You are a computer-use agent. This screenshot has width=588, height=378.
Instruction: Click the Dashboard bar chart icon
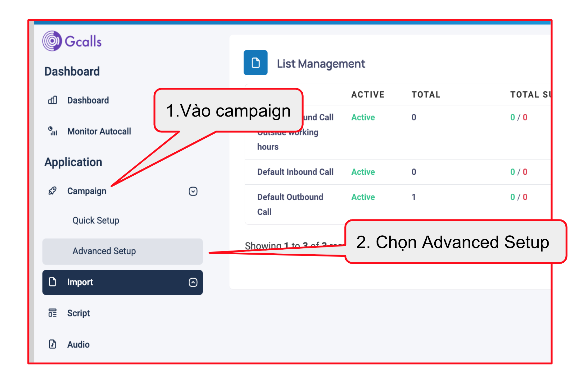[52, 100]
